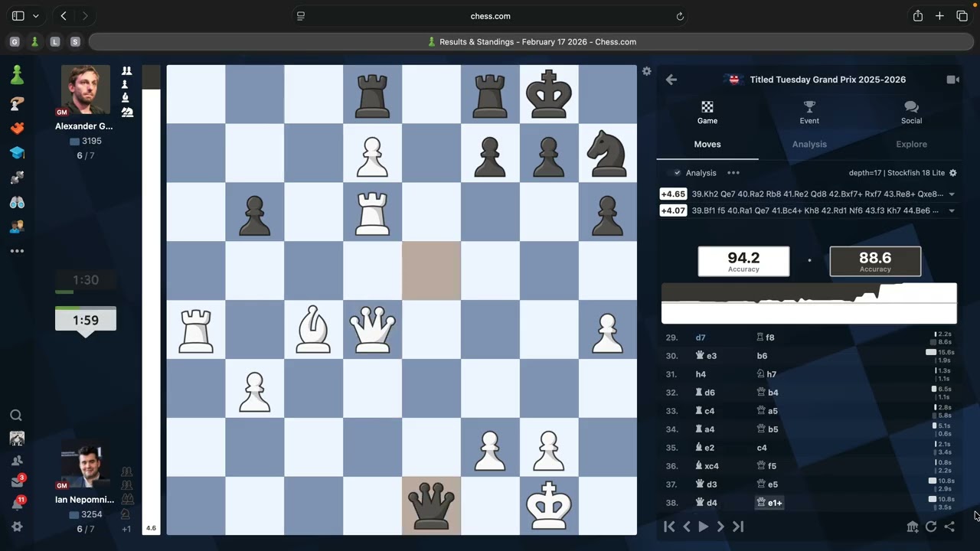Open the Stockfish engine settings gear
Image resolution: width=980 pixels, height=551 pixels.
[x=953, y=173]
